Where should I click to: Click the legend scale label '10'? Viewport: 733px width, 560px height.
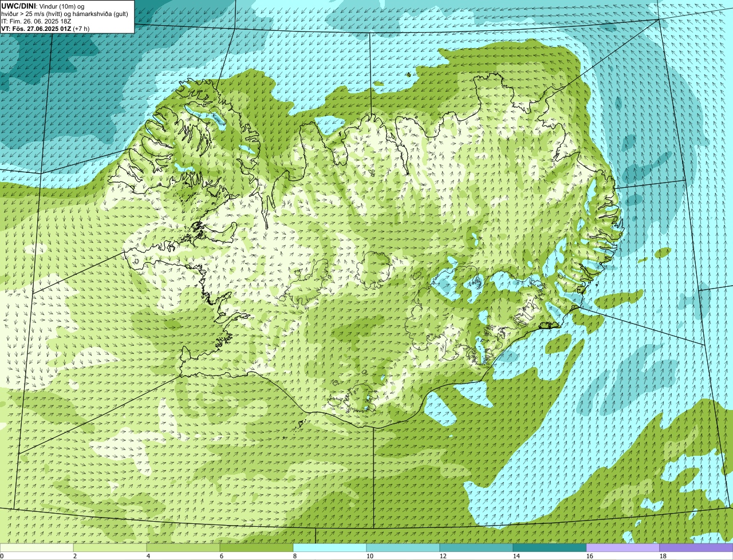tap(370, 556)
